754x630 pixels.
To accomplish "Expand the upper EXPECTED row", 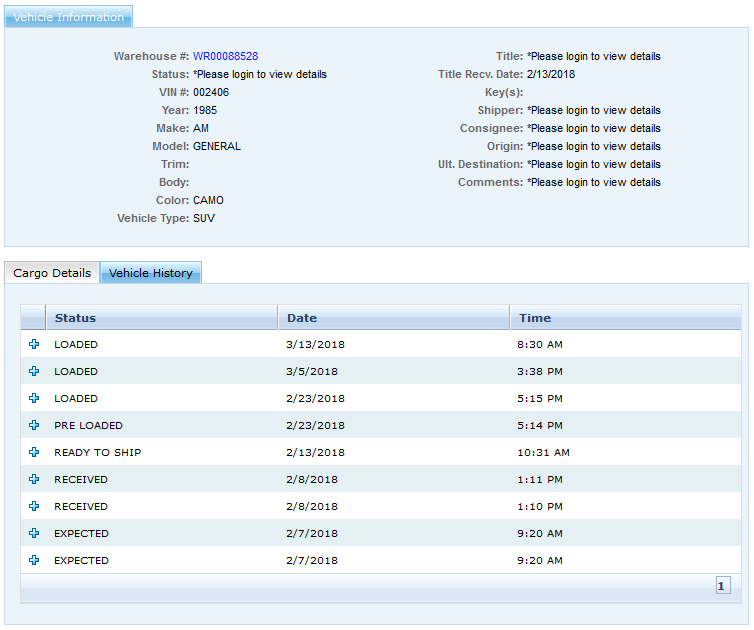I will (x=34, y=533).
